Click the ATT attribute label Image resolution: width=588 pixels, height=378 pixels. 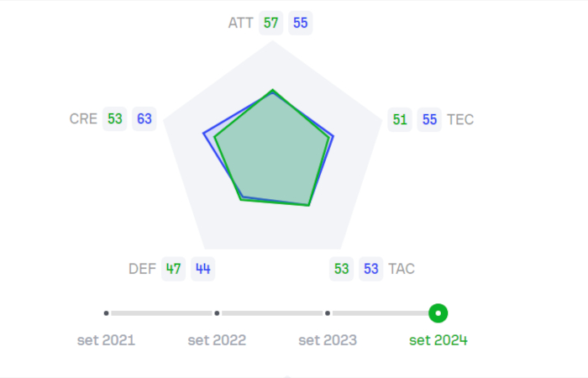click(x=240, y=23)
